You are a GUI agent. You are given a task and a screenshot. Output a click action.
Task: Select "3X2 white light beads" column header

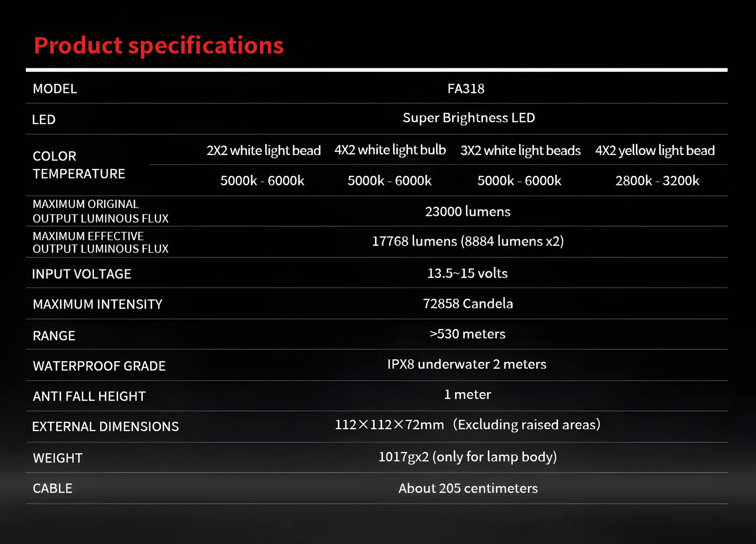pos(520,151)
